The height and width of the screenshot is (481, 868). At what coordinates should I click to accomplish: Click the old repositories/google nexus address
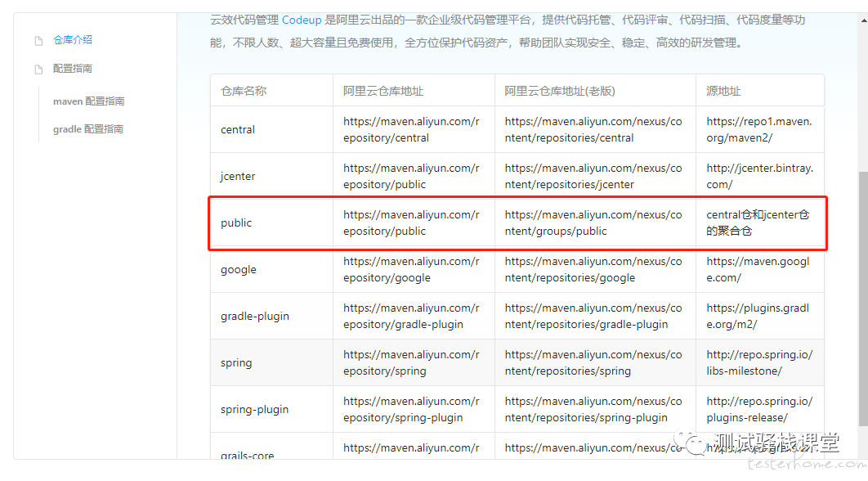pyautogui.click(x=593, y=269)
